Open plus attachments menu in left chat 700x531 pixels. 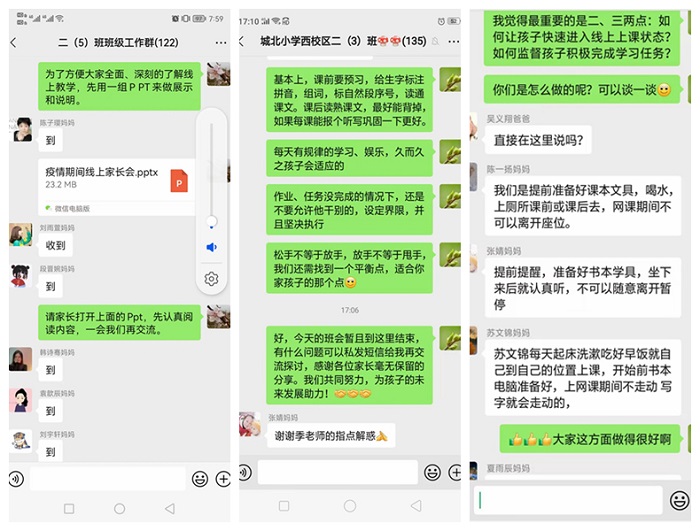tap(223, 479)
